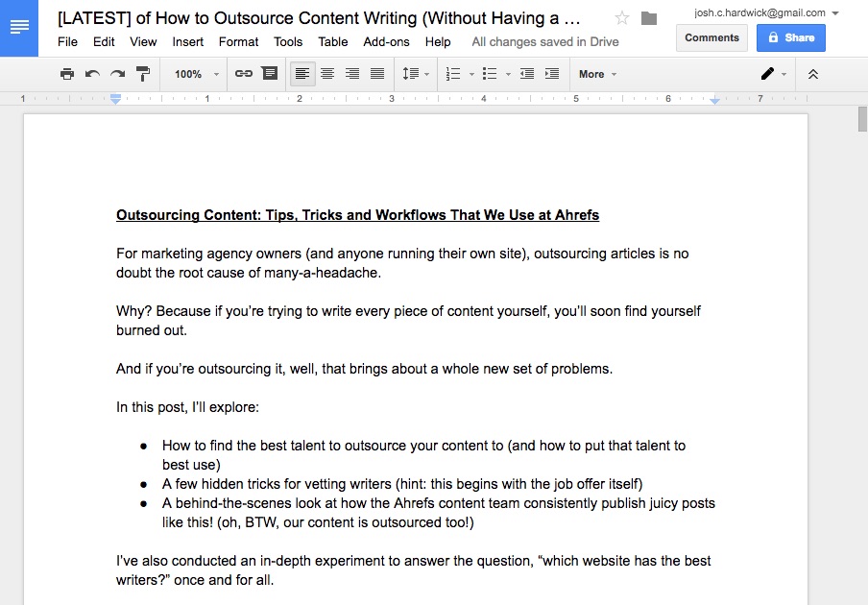Print the document
This screenshot has height=605, width=868.
pyautogui.click(x=67, y=74)
